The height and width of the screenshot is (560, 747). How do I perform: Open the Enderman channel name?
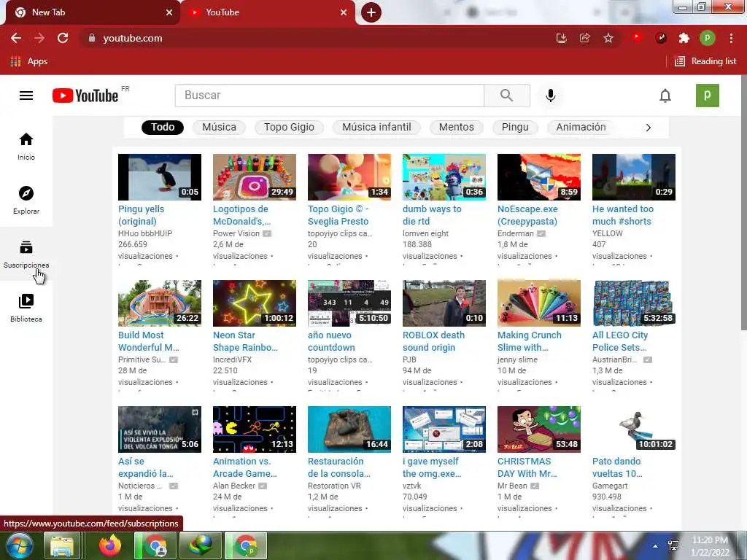tap(516, 233)
